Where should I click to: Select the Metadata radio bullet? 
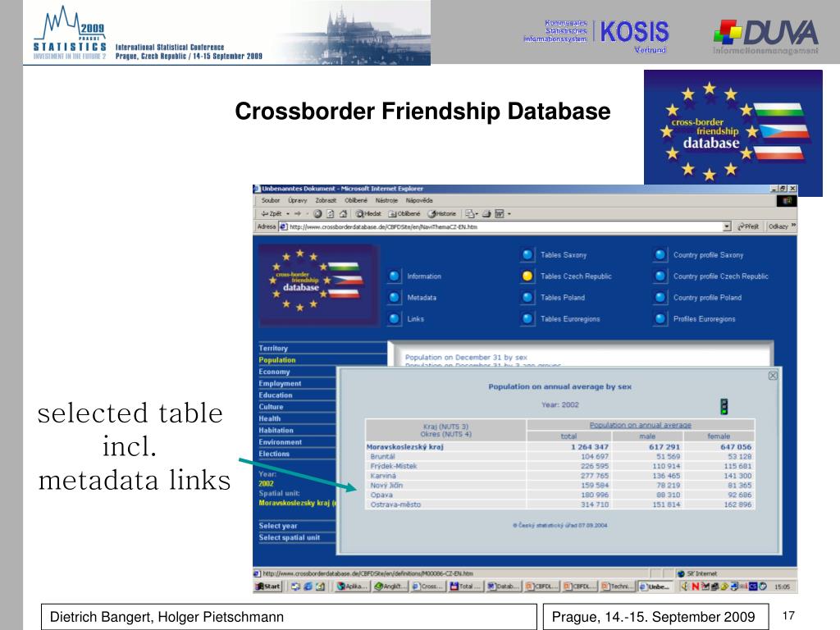[395, 297]
